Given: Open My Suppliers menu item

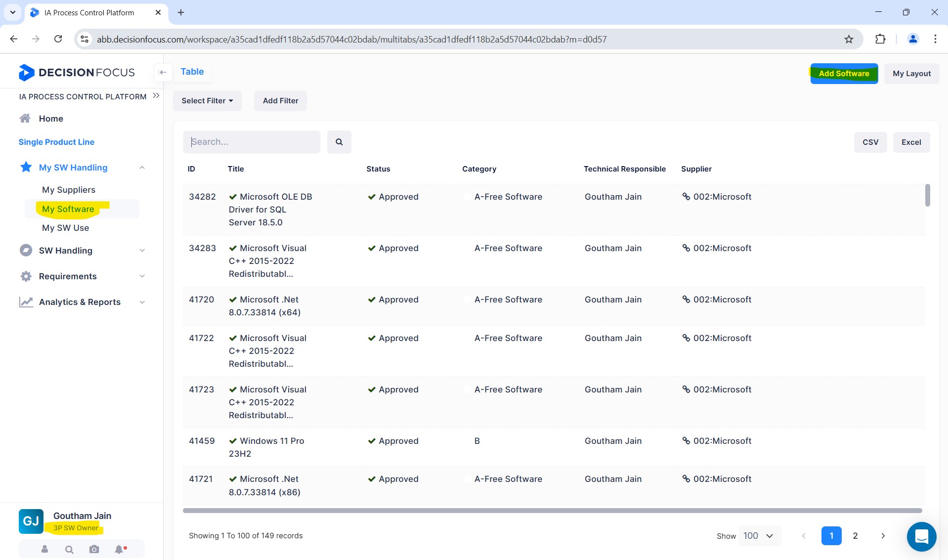Looking at the screenshot, I should (x=69, y=190).
